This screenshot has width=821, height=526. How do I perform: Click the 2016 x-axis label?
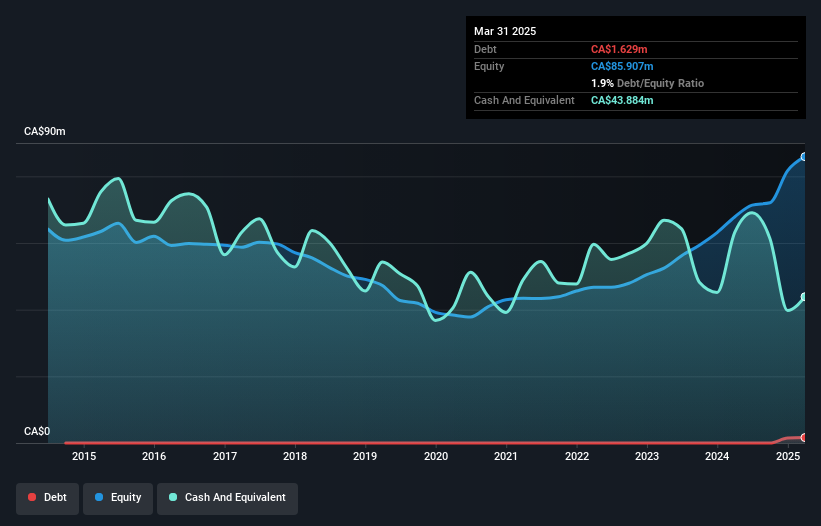(154, 456)
